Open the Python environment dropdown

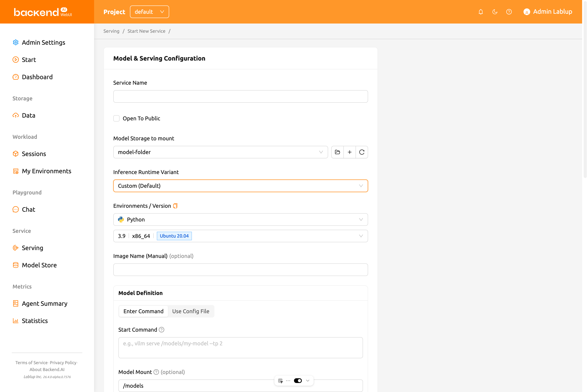point(240,220)
